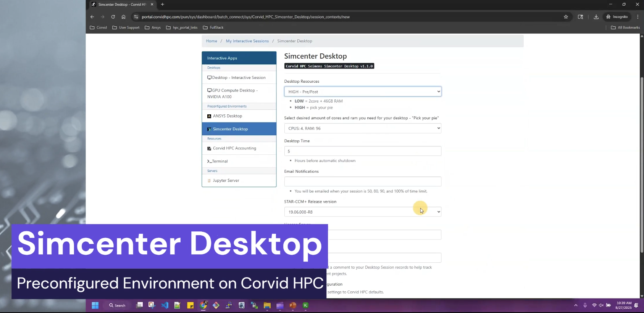The image size is (644, 313).
Task: Select Desktop - Interactive Session app
Action: pyautogui.click(x=239, y=77)
